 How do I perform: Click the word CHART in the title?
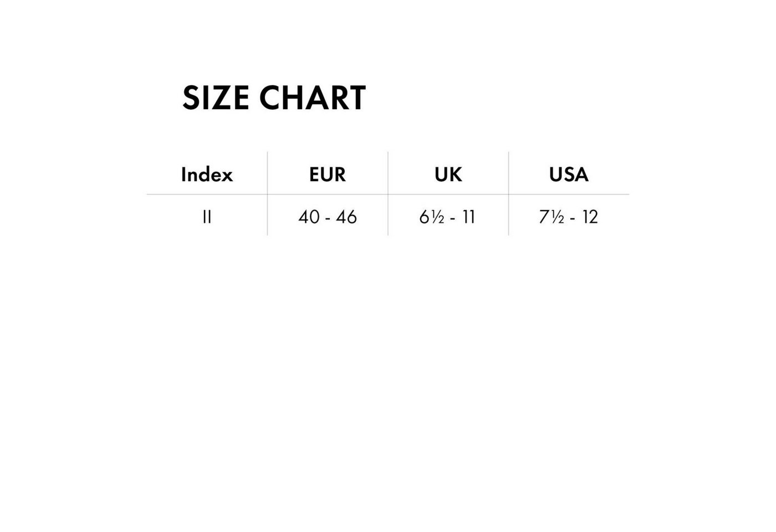(x=312, y=98)
